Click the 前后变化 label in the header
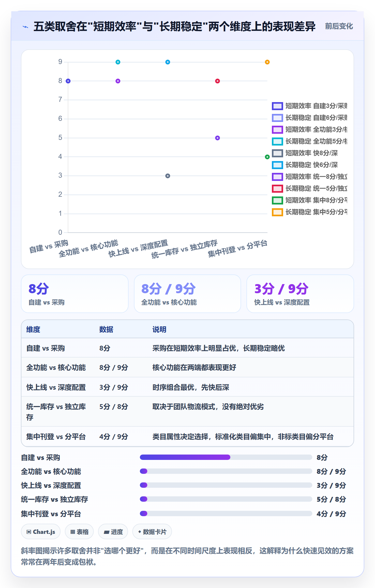This screenshot has width=375, height=588. click(339, 26)
